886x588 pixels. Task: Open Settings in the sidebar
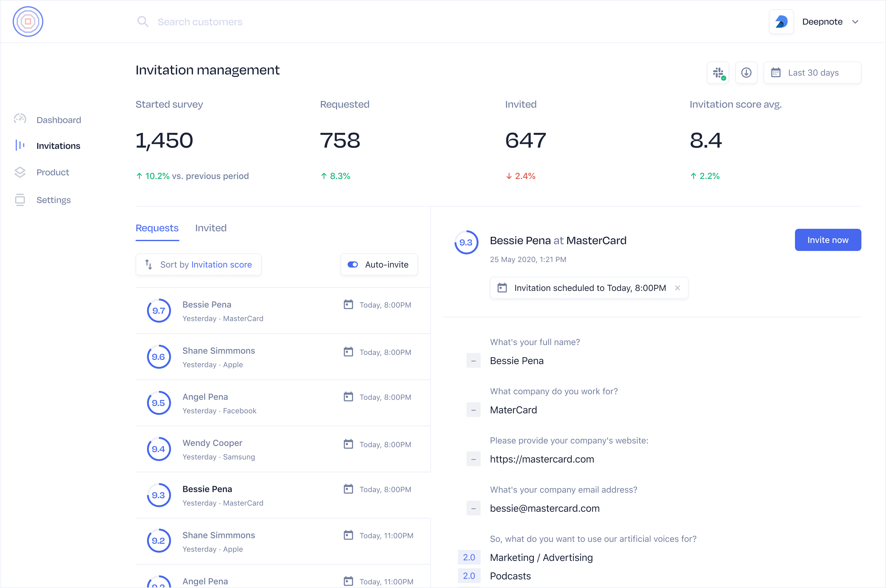coord(53,200)
